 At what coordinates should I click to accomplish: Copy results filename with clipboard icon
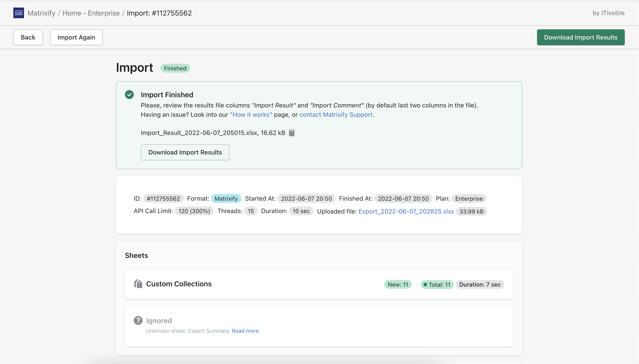coord(292,133)
